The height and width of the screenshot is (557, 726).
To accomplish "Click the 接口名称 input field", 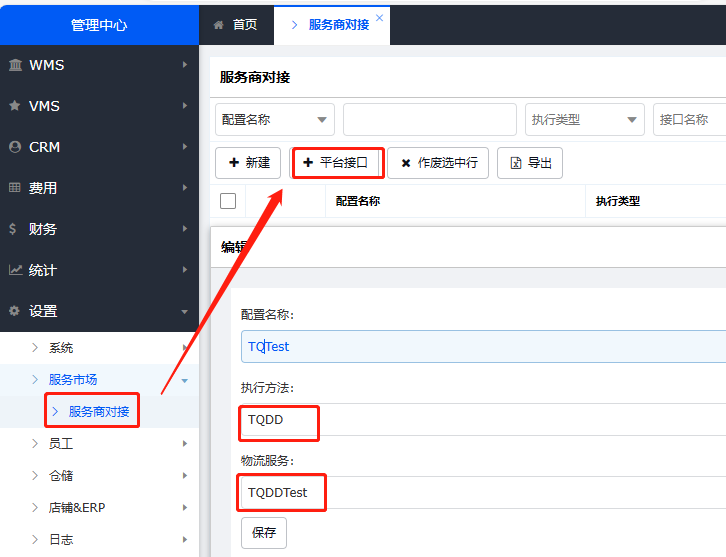I will coord(689,120).
